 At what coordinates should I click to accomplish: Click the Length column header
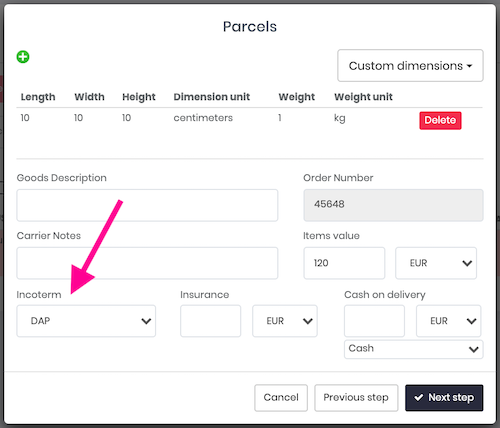[x=38, y=97]
